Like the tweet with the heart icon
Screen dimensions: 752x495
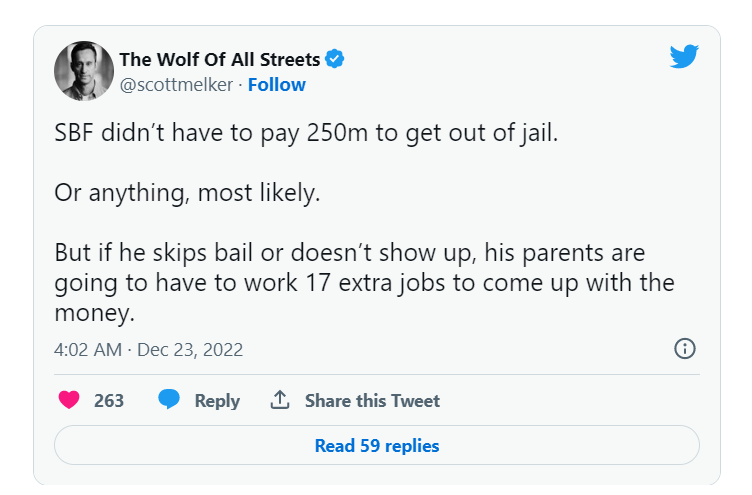pos(69,400)
